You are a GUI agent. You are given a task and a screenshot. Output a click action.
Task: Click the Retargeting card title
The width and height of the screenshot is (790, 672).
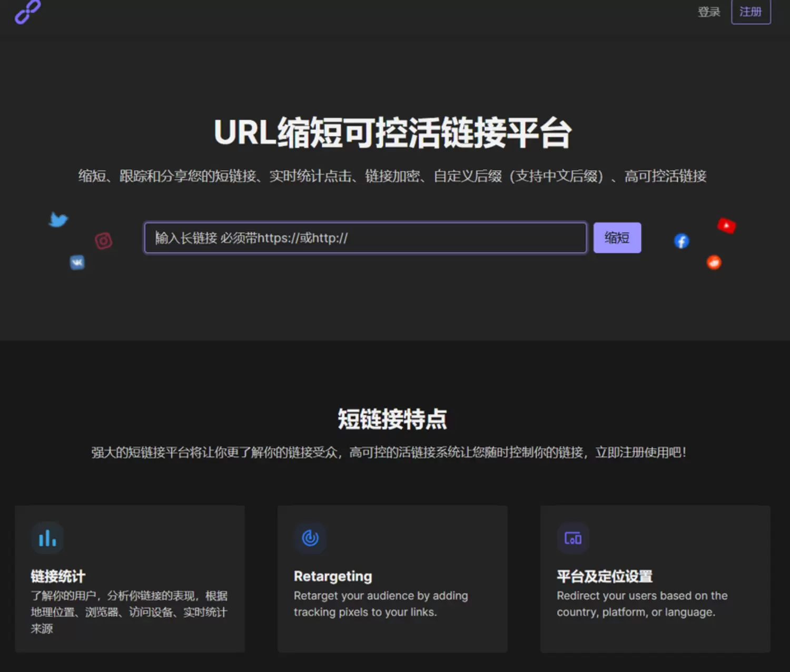tap(333, 577)
